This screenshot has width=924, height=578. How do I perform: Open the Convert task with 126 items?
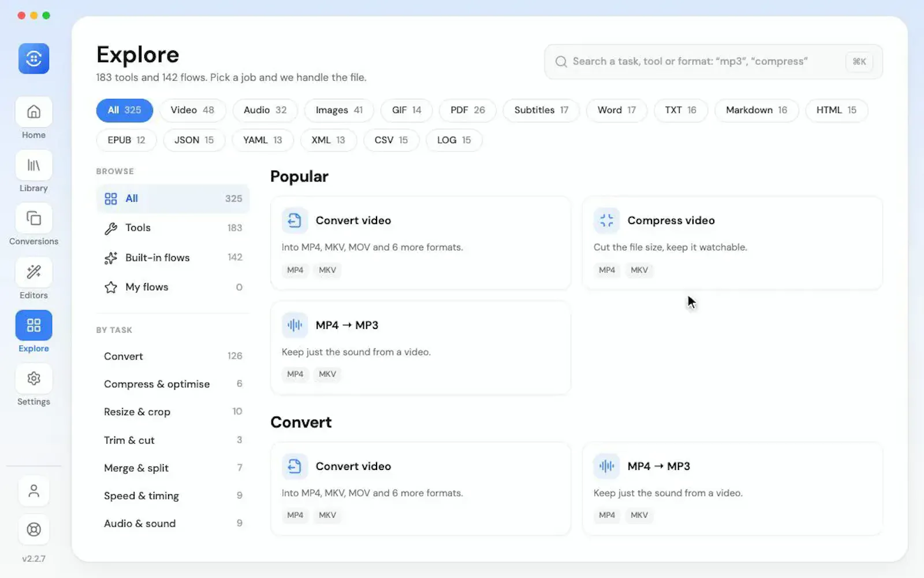point(173,357)
